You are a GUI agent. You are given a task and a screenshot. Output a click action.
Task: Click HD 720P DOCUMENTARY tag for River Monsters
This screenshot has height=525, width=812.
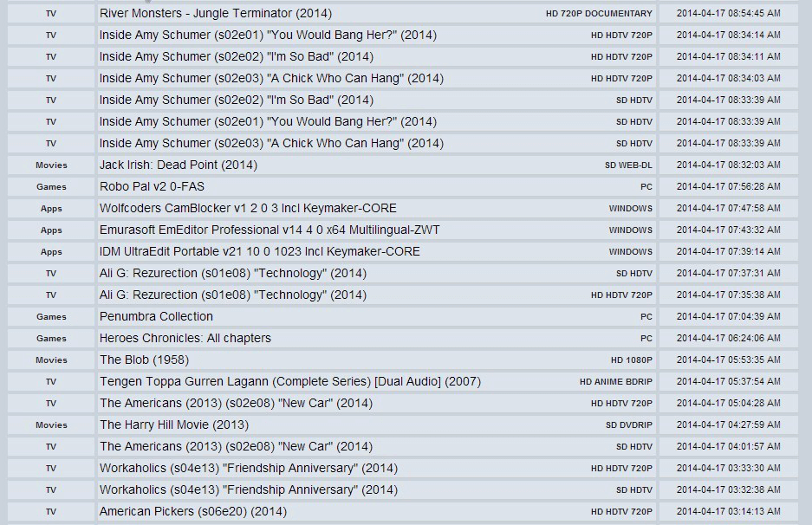599,14
